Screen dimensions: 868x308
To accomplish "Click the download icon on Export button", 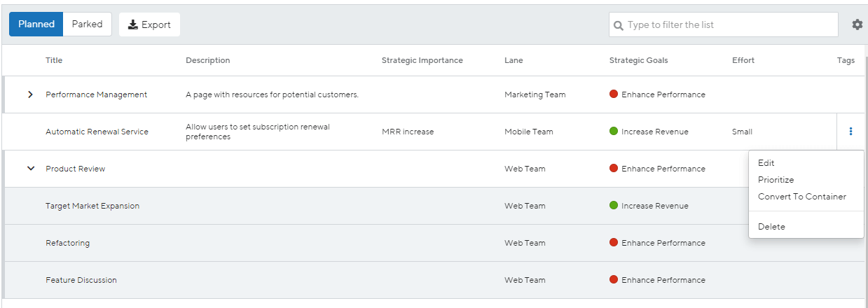I will point(133,24).
